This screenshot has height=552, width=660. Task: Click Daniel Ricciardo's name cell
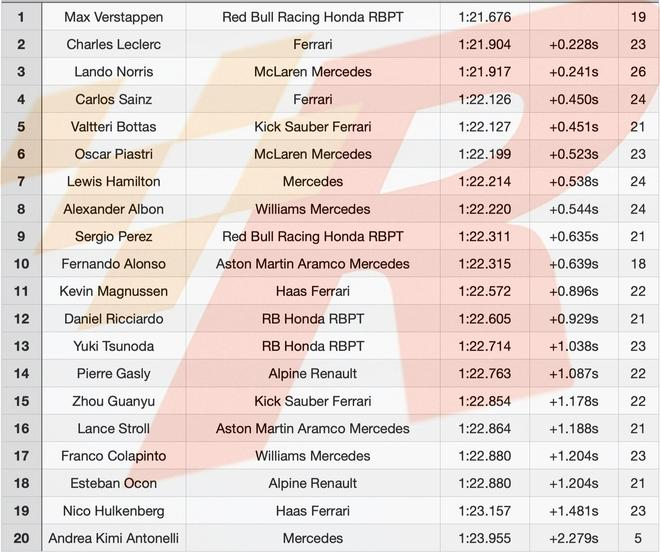click(113, 319)
